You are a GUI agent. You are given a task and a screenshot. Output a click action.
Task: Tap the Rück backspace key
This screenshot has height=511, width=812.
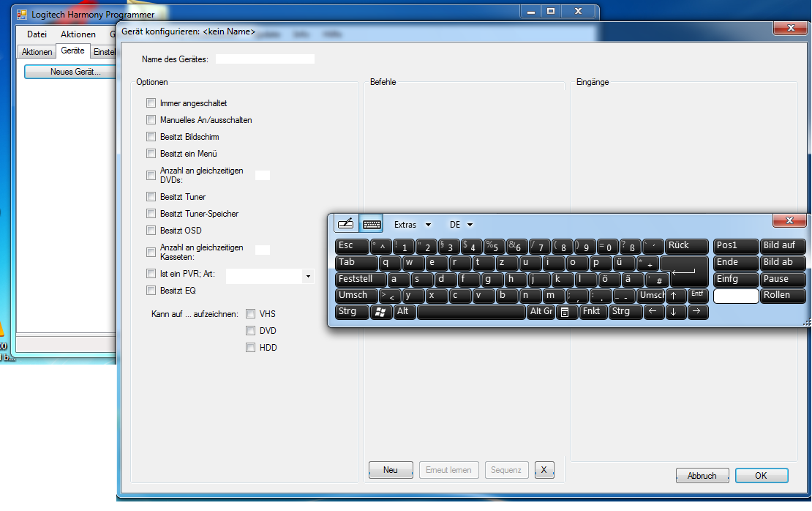[x=685, y=246]
